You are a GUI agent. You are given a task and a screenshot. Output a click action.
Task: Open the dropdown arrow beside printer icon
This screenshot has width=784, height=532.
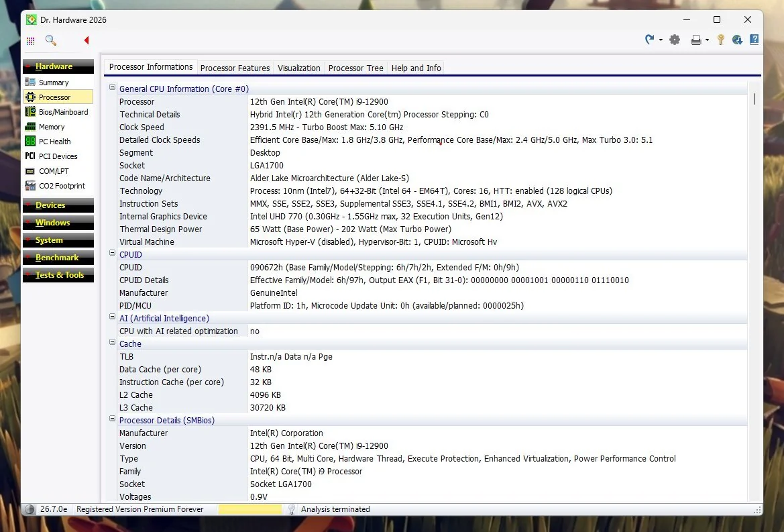click(x=707, y=40)
